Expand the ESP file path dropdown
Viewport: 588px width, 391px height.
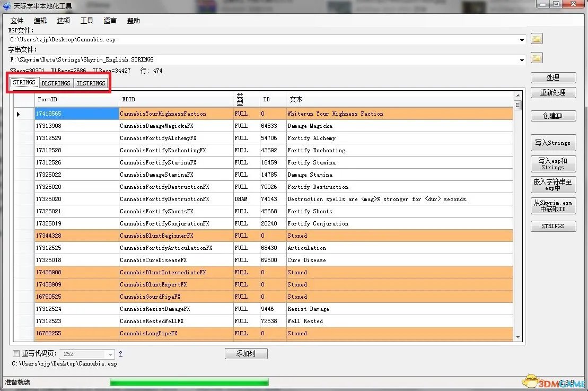coord(522,40)
